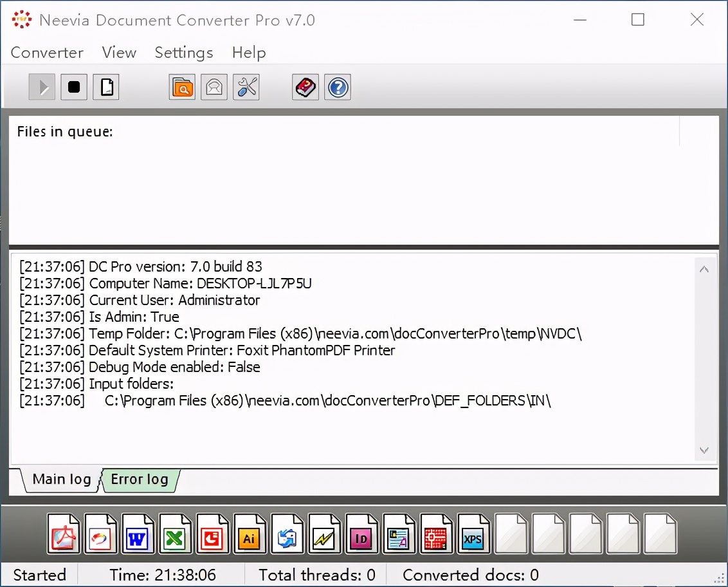The height and width of the screenshot is (587, 728).
Task: Open the Settings menu
Action: [x=184, y=53]
